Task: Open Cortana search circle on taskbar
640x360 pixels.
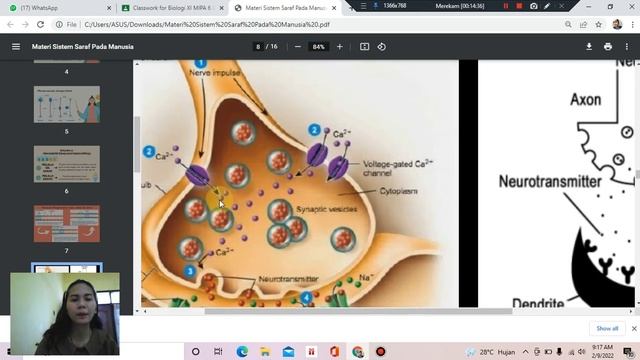Action: point(196,351)
